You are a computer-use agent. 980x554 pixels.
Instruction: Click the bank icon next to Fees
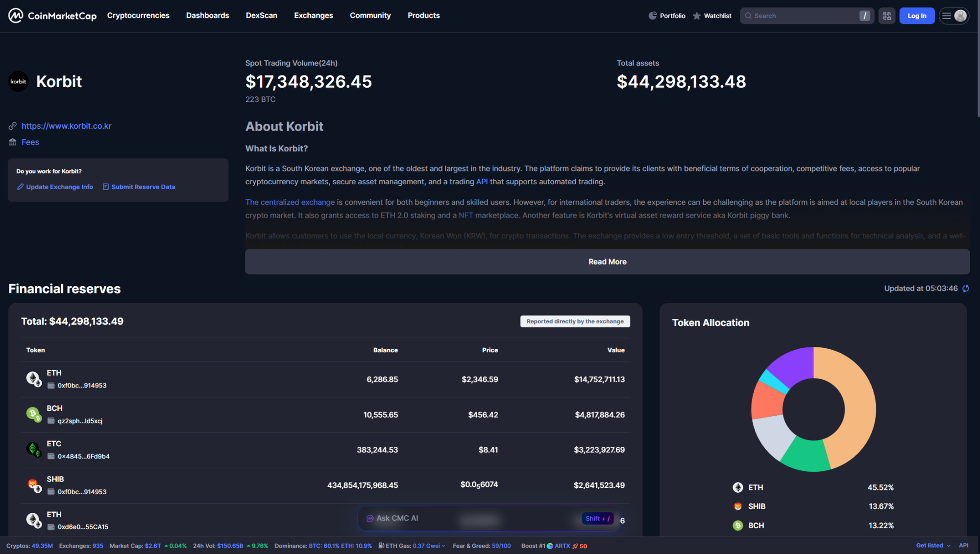point(12,142)
